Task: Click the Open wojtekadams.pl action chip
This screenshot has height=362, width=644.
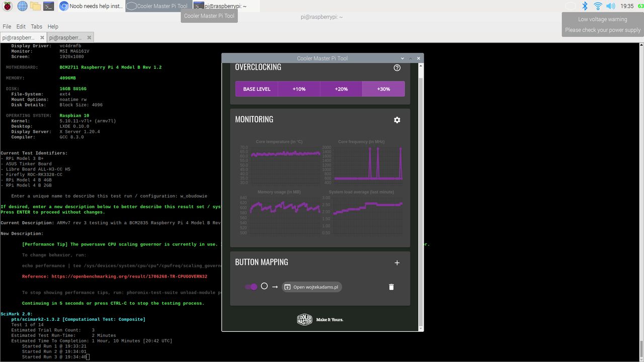Action: [x=312, y=287]
